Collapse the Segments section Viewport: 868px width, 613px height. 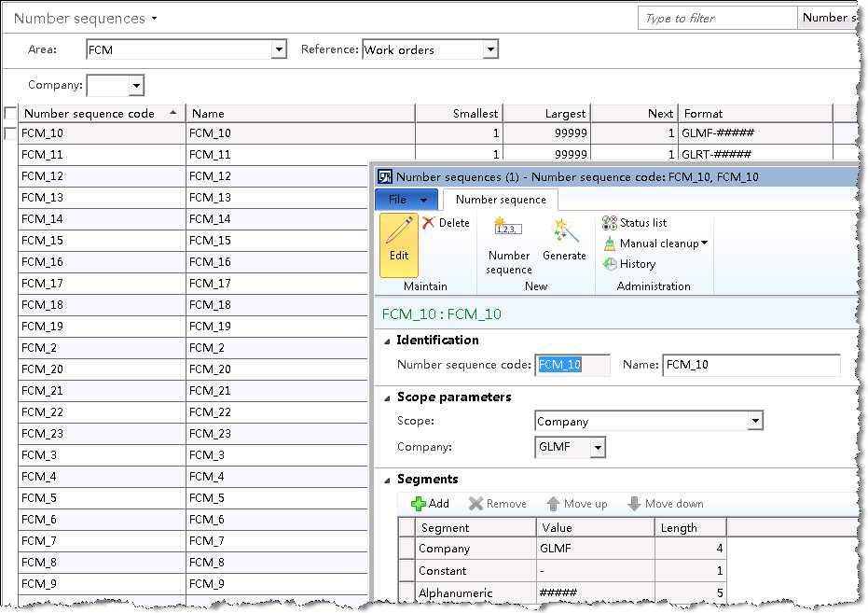tap(388, 481)
